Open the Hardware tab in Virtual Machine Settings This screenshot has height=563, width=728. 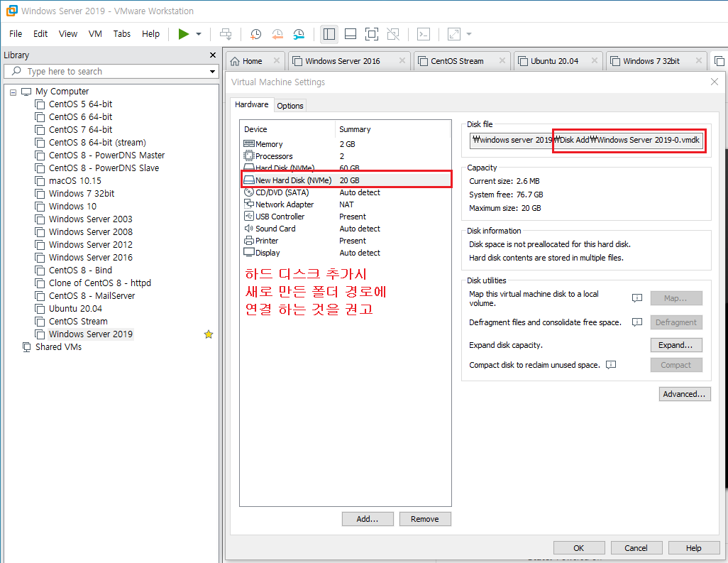(251, 104)
